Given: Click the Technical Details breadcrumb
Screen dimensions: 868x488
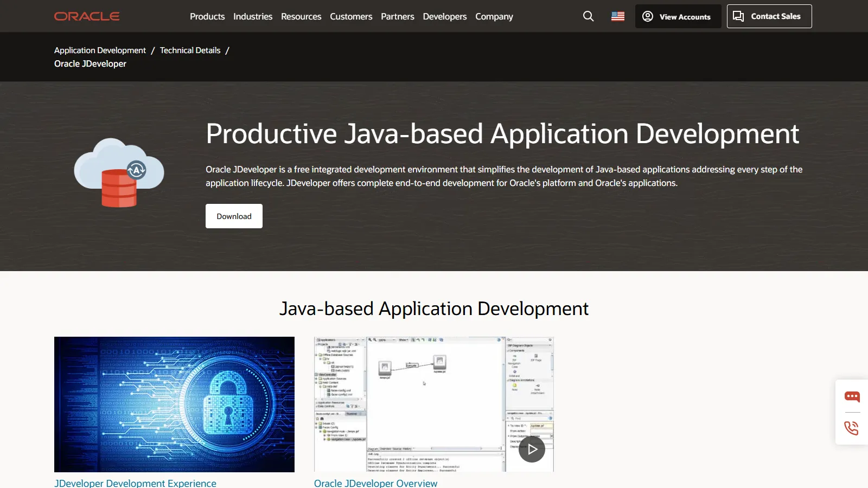Looking at the screenshot, I should pos(189,50).
